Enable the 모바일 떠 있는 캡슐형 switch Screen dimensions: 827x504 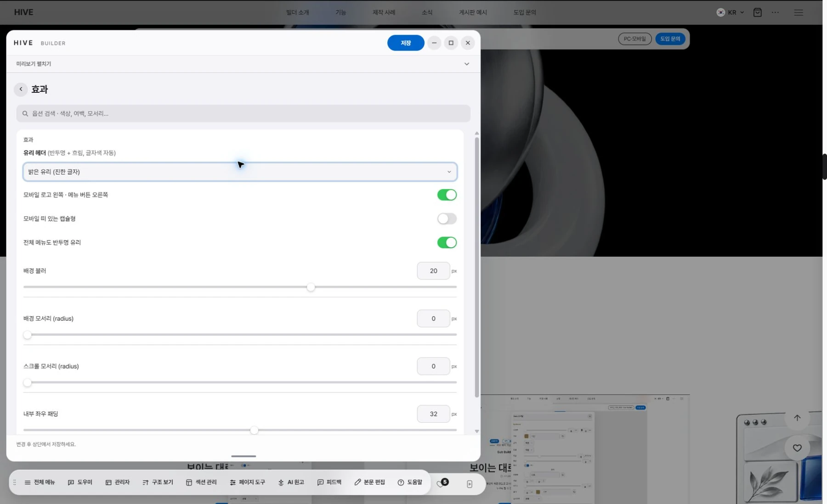(x=447, y=219)
